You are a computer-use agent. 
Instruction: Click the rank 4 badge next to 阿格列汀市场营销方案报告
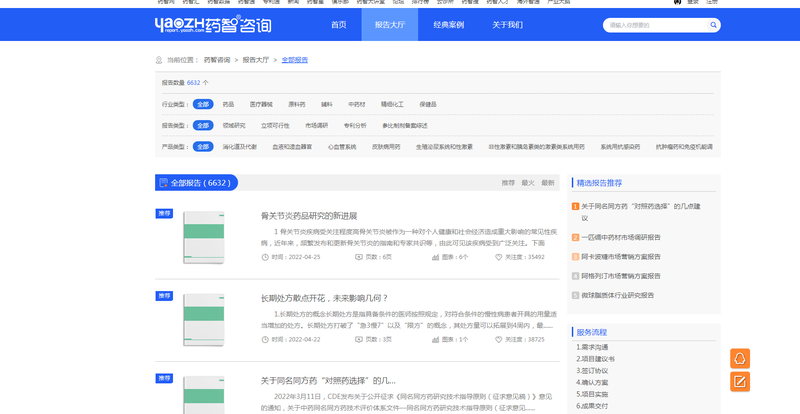[x=575, y=276]
